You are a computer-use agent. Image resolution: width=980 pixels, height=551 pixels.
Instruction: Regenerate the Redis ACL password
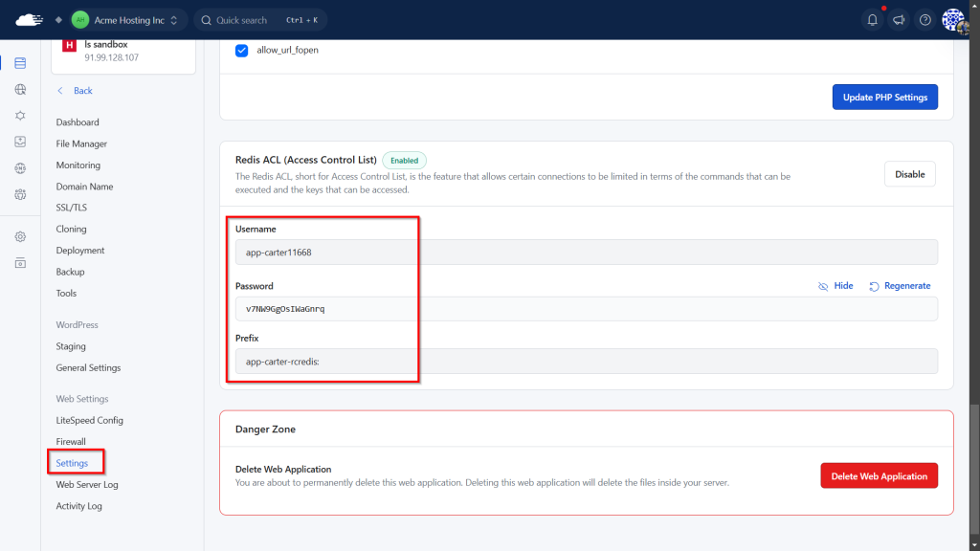coord(900,286)
